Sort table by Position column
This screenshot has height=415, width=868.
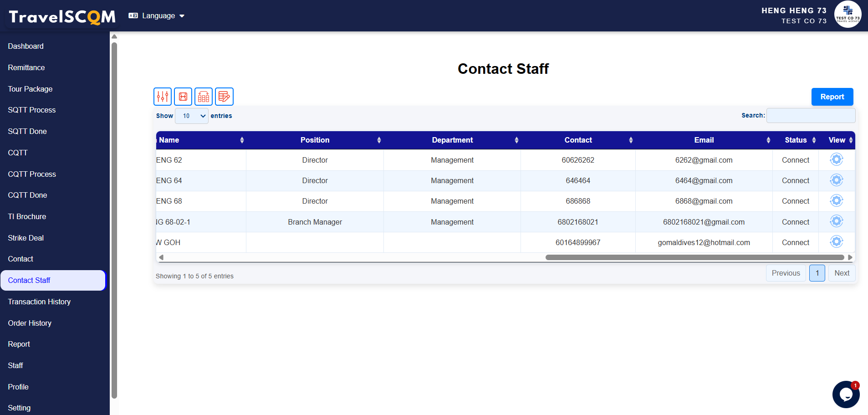point(315,140)
